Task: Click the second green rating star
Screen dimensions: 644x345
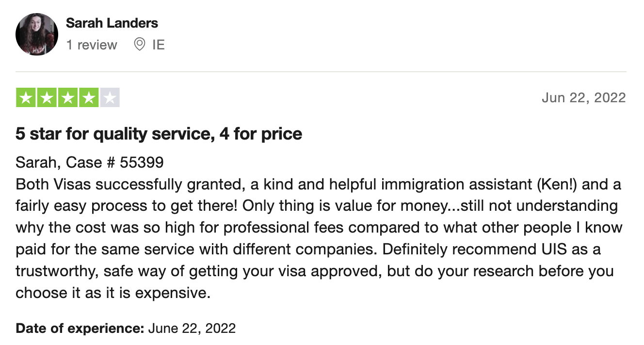Action: tap(47, 97)
